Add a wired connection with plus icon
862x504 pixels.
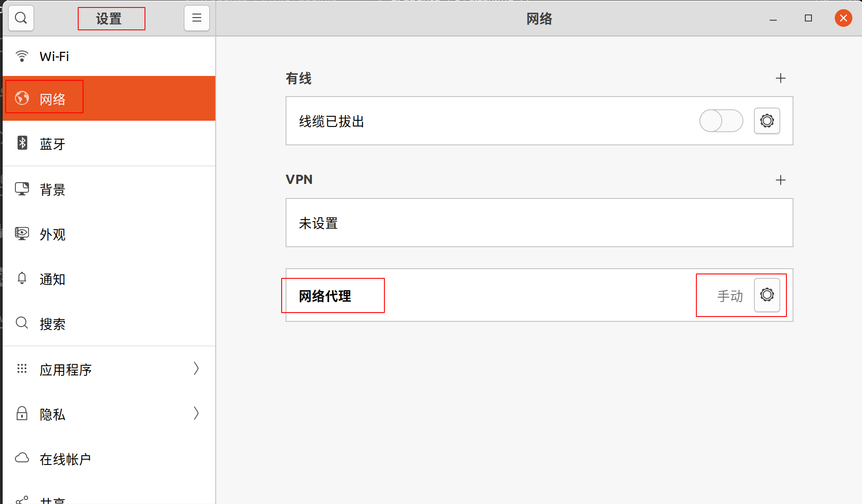click(x=780, y=79)
